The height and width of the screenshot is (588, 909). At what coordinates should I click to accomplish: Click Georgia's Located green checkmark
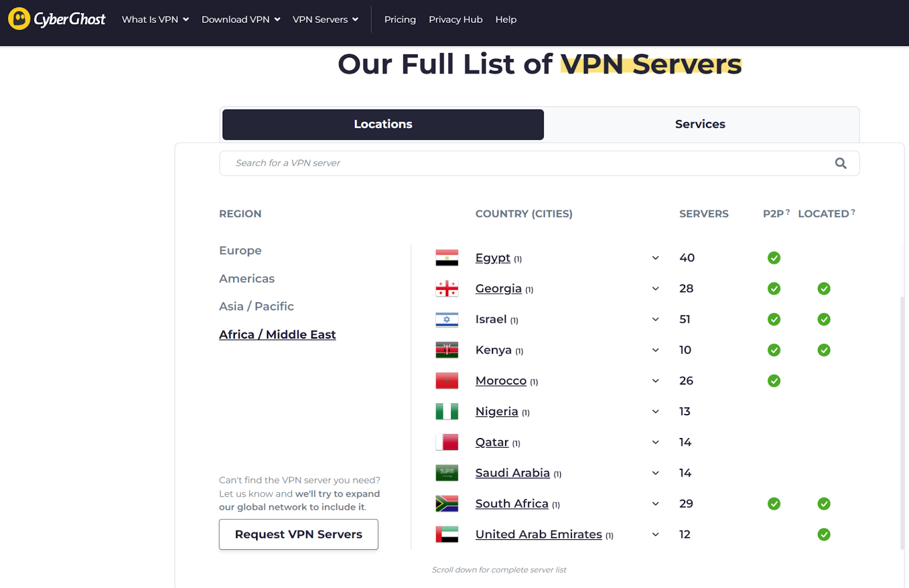(824, 289)
